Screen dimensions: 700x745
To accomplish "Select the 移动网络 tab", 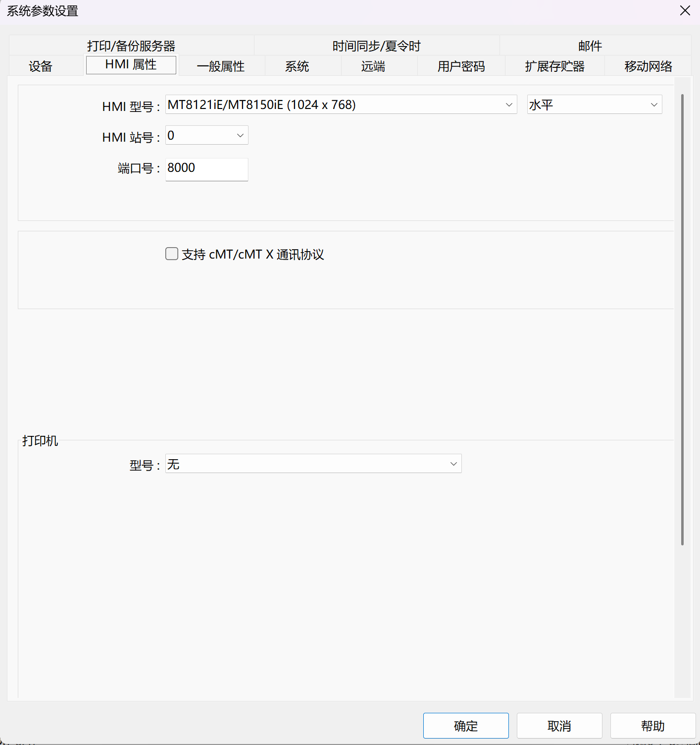I will click(648, 66).
